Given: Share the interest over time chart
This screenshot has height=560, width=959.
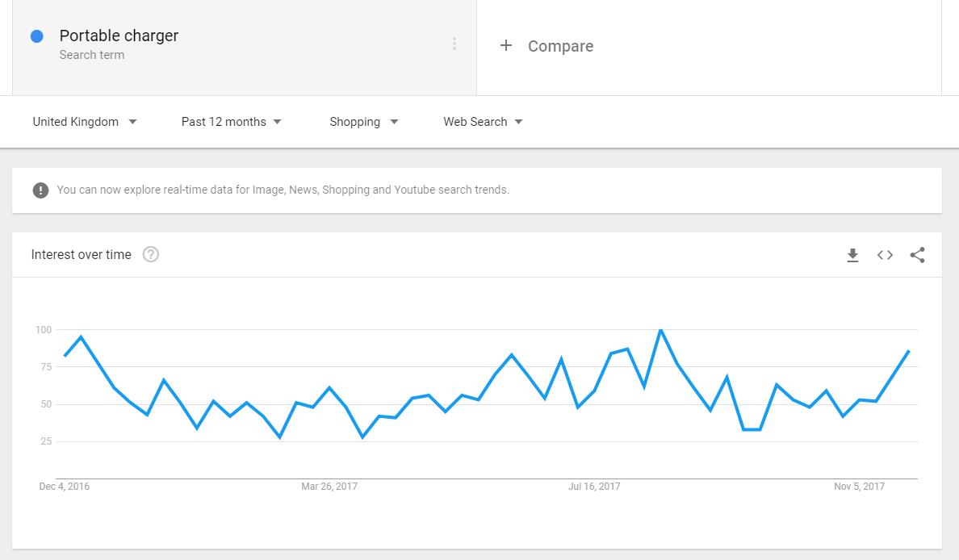Looking at the screenshot, I should pos(917,255).
